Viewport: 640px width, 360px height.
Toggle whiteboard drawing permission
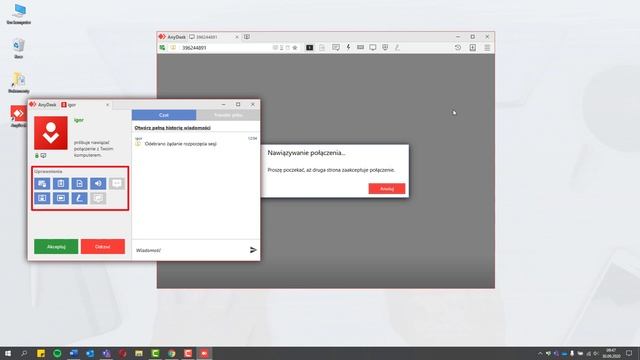[80, 198]
